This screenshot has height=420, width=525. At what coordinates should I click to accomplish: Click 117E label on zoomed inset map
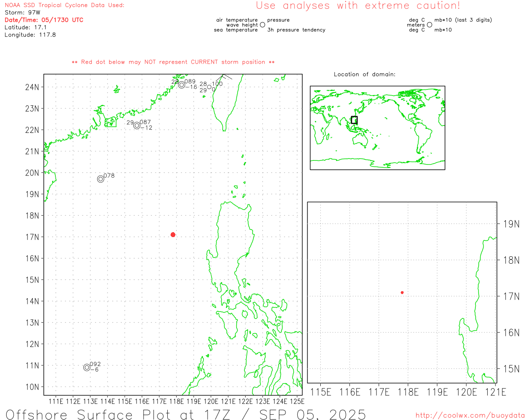(379, 392)
